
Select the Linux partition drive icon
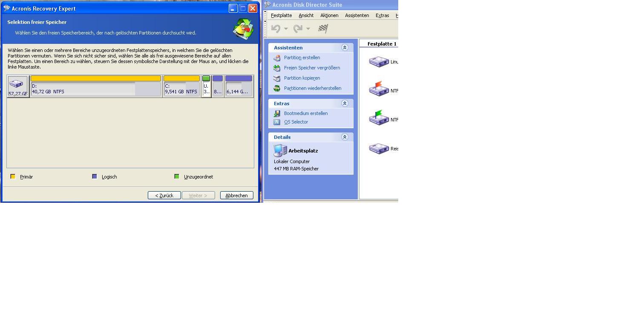pos(379,62)
